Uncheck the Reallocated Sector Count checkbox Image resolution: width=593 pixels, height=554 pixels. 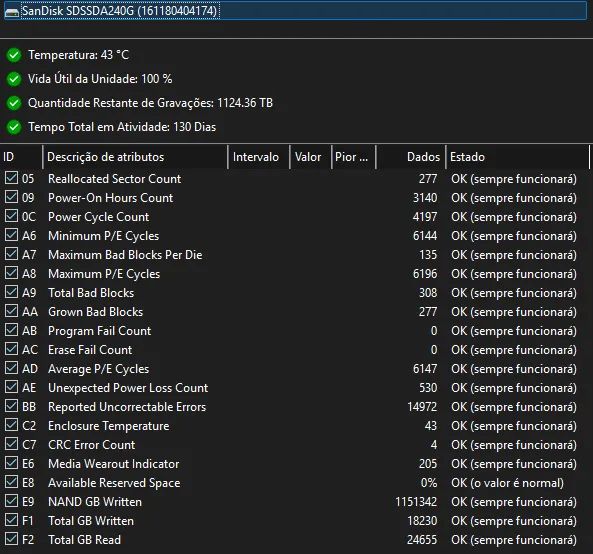(11, 178)
